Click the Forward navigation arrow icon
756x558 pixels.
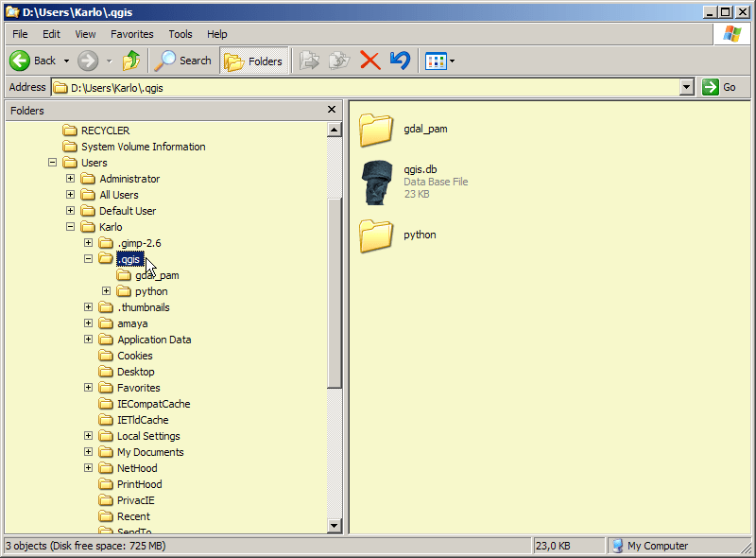[88, 61]
